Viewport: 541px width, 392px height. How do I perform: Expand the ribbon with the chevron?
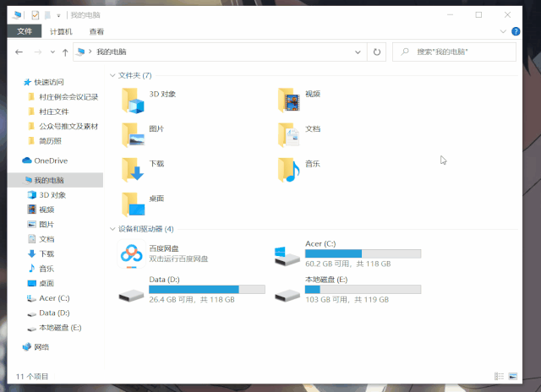(503, 31)
